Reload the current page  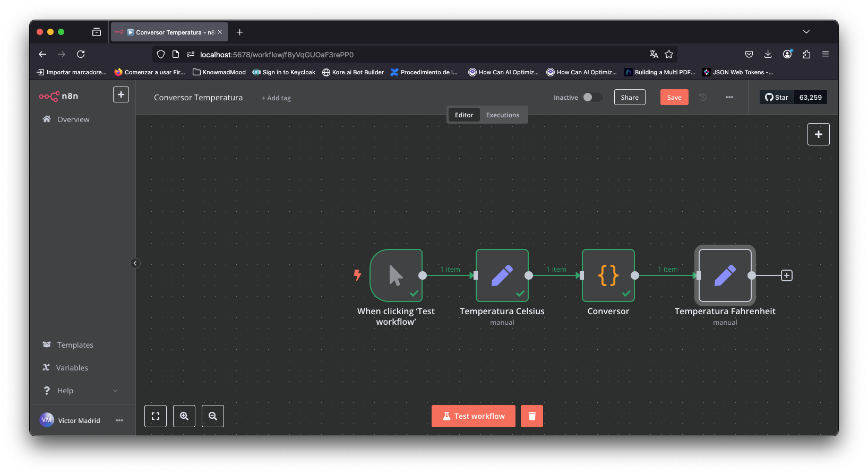(x=81, y=54)
